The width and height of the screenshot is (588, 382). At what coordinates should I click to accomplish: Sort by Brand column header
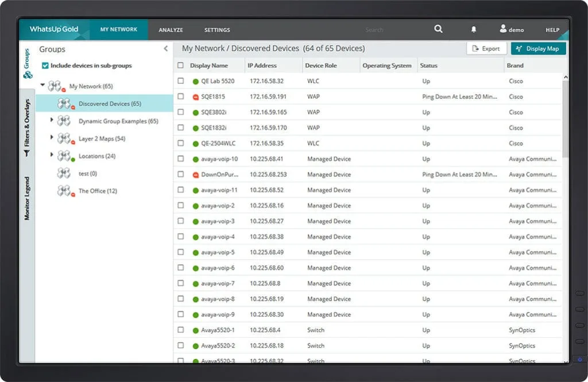515,65
